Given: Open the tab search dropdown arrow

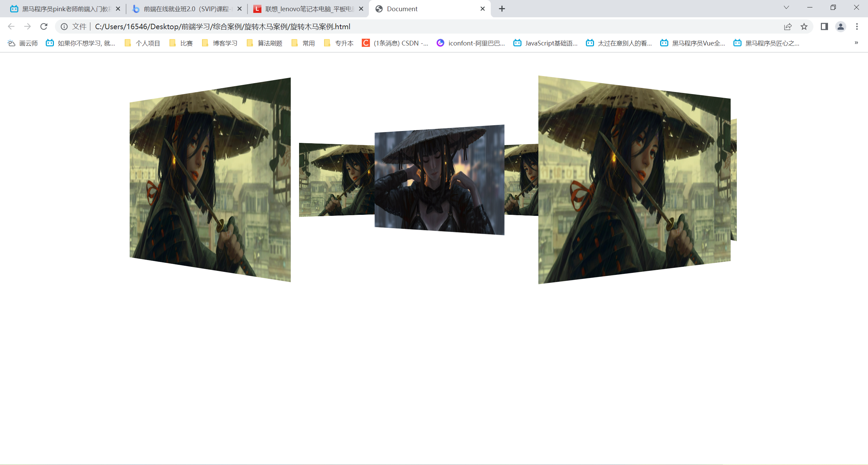Looking at the screenshot, I should point(786,8).
